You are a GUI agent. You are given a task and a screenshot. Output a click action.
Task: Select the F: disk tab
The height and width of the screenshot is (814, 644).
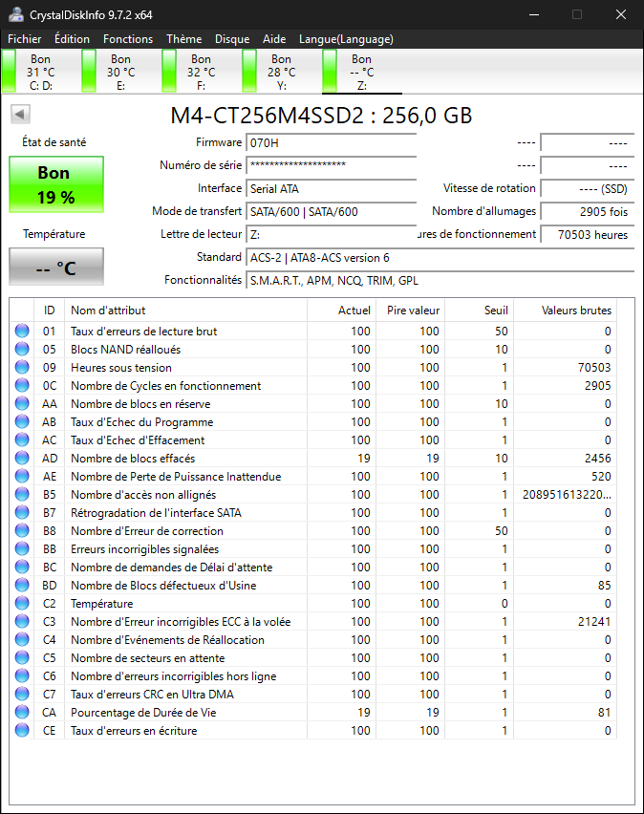(201, 73)
